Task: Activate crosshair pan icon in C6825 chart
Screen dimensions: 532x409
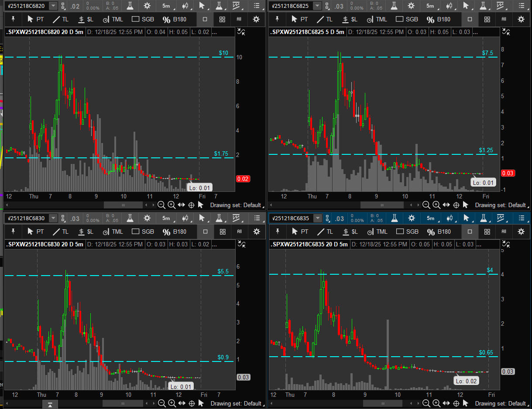Action: click(456, 205)
